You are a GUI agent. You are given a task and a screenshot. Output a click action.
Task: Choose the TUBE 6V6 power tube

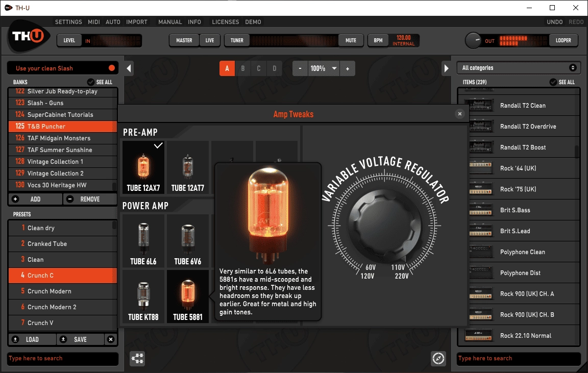point(188,241)
